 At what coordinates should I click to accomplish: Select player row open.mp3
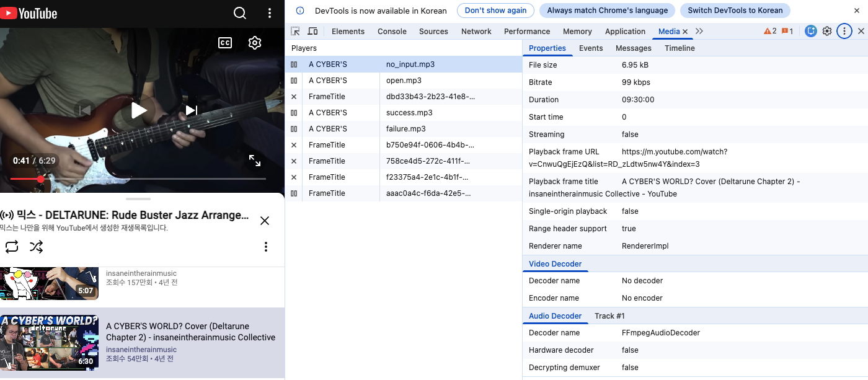coord(404,81)
